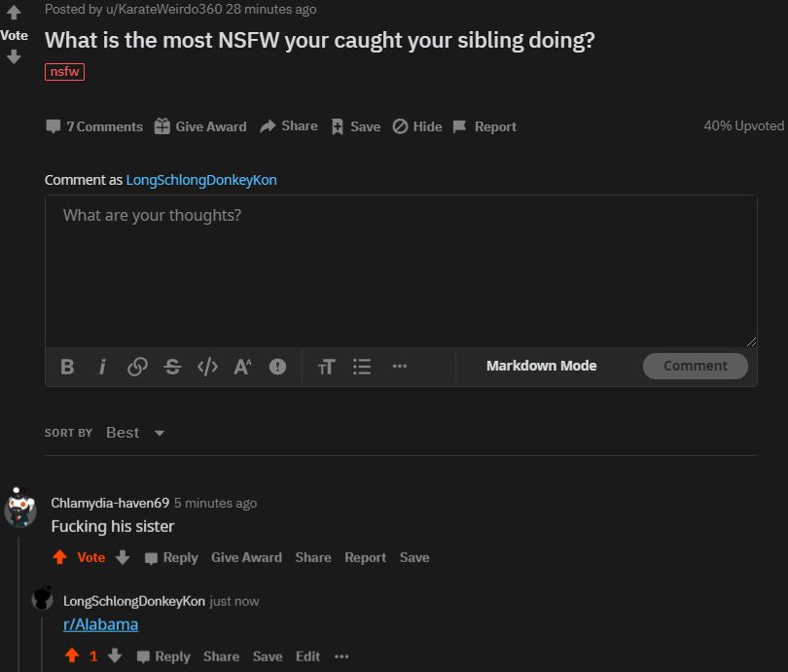Create a bulleted list in the editor
The width and height of the screenshot is (788, 672).
(x=362, y=367)
